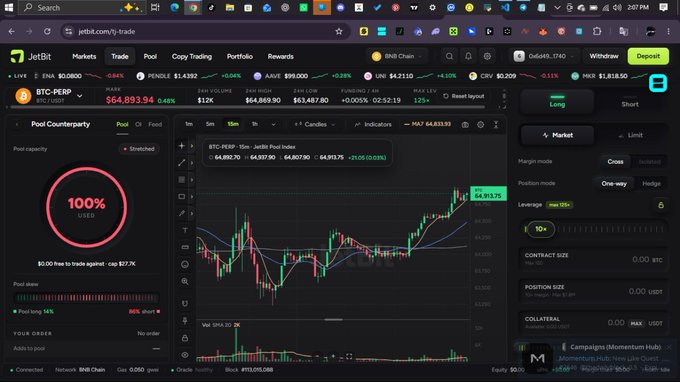The width and height of the screenshot is (680, 382).
Task: Toggle the magnet snap mode
Action: (x=185, y=304)
